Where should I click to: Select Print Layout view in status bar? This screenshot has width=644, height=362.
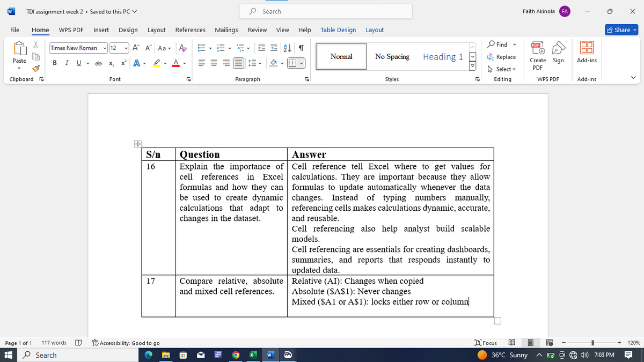click(530, 343)
